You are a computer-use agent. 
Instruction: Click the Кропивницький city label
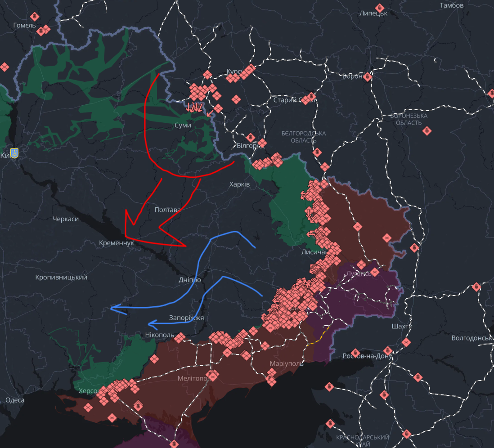pyautogui.click(x=61, y=277)
